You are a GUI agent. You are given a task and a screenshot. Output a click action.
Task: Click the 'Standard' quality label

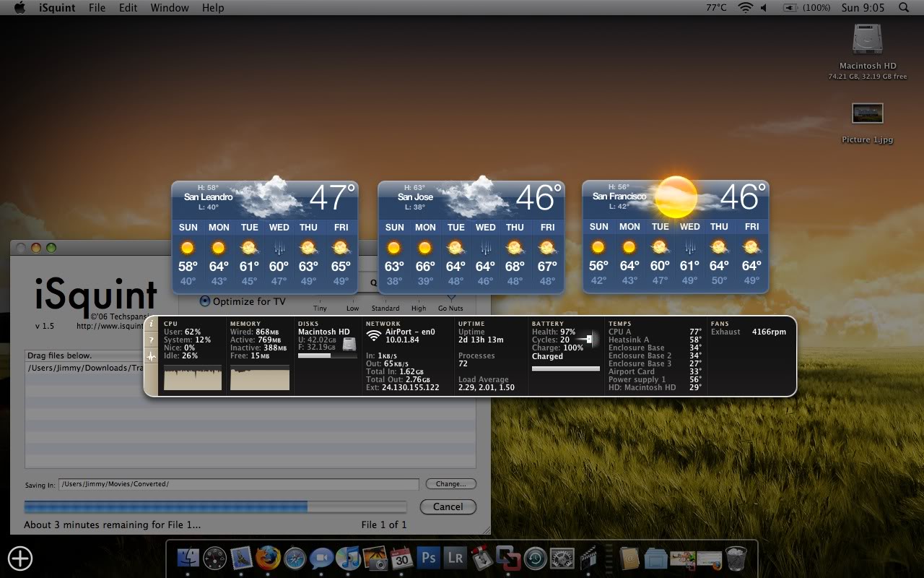point(385,309)
